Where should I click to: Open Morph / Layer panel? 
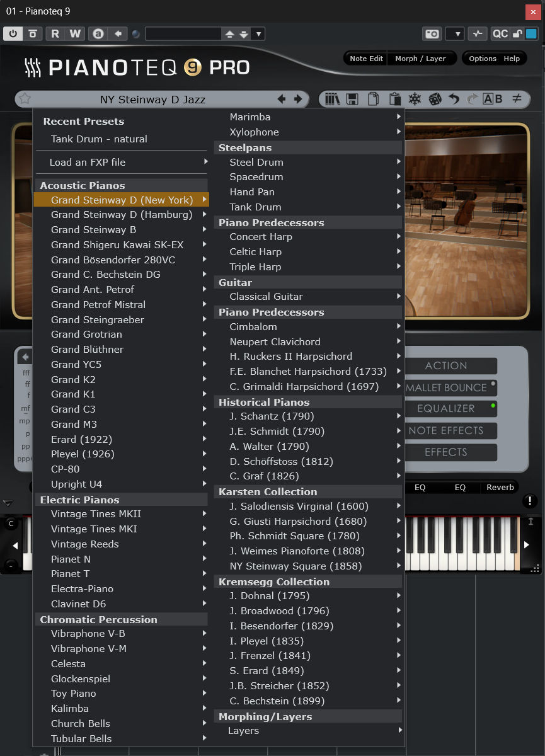click(x=420, y=59)
